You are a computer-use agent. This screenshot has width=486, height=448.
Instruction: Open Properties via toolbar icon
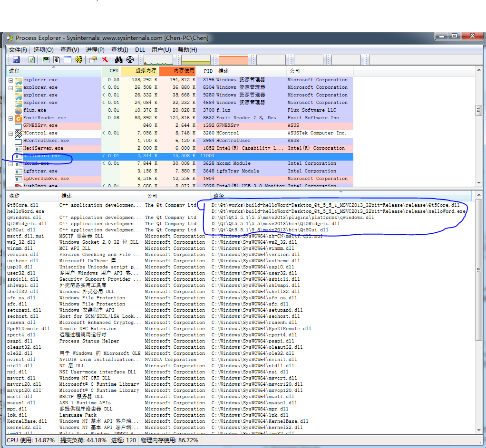click(x=93, y=60)
